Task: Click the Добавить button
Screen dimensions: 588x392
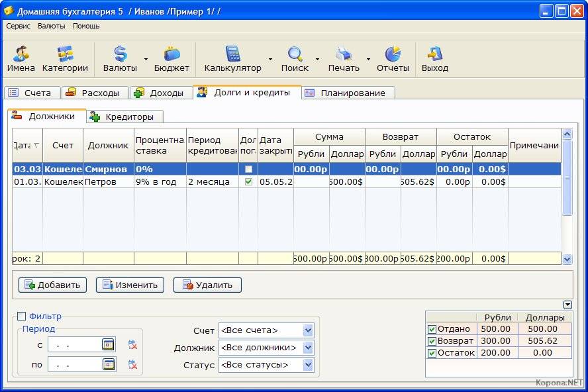Action: click(52, 285)
